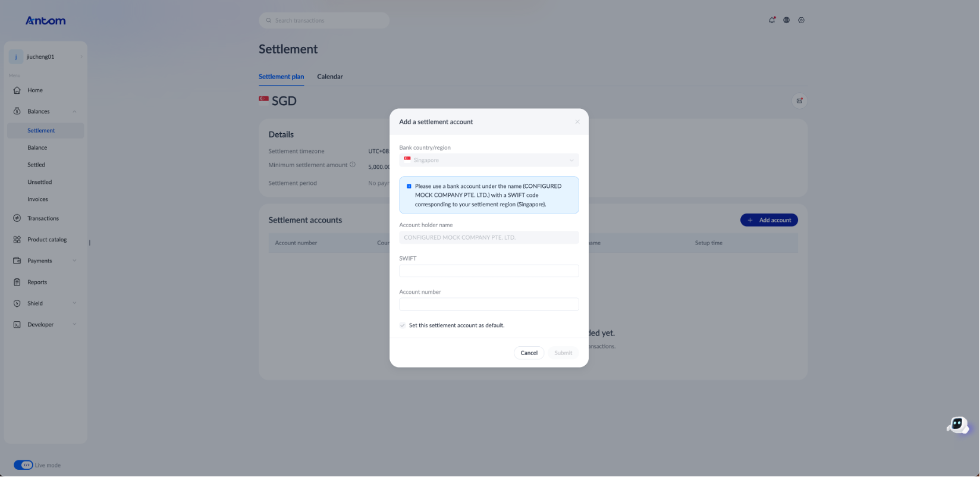Click the minimum settlement amount info icon
Screen dimensions: 980x477
click(353, 165)
